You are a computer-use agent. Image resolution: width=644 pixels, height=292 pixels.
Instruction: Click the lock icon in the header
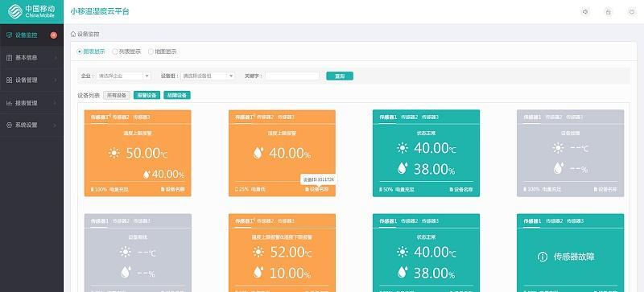point(609,12)
